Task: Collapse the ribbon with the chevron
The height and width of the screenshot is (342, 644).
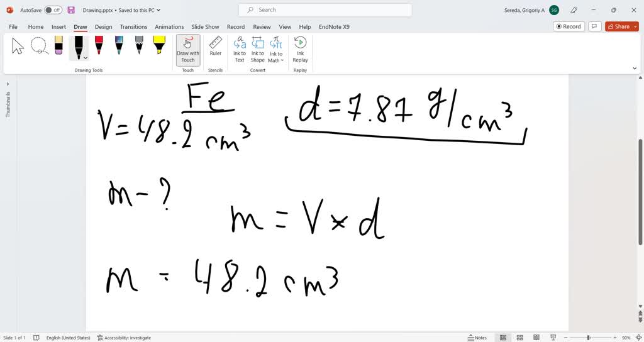Action: pyautogui.click(x=635, y=69)
